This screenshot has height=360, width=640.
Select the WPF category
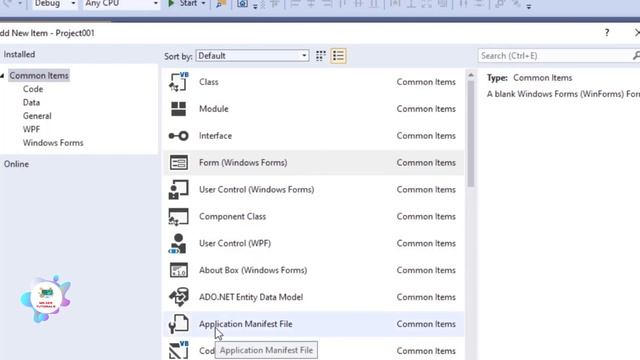coord(31,129)
